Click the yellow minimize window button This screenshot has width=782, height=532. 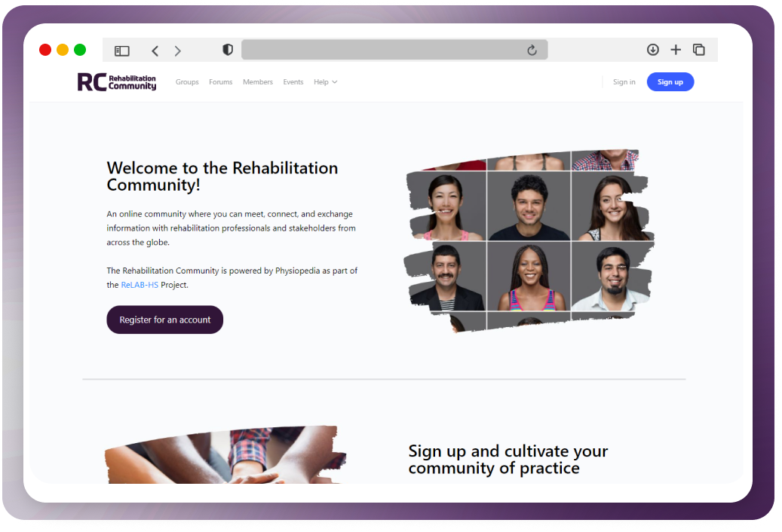click(63, 50)
